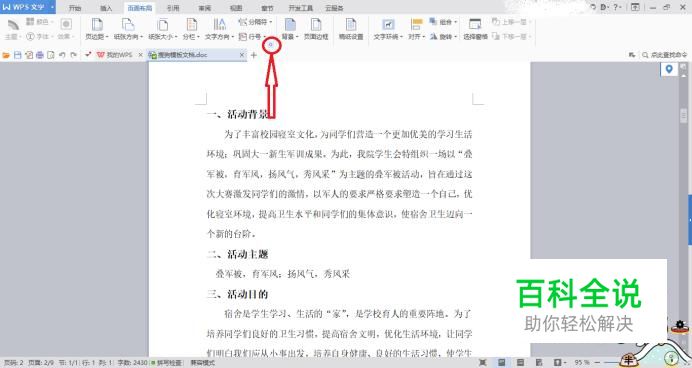Toggle ribbon collapse icon in title bar
The width and height of the screenshot is (692, 368).
(635, 8)
